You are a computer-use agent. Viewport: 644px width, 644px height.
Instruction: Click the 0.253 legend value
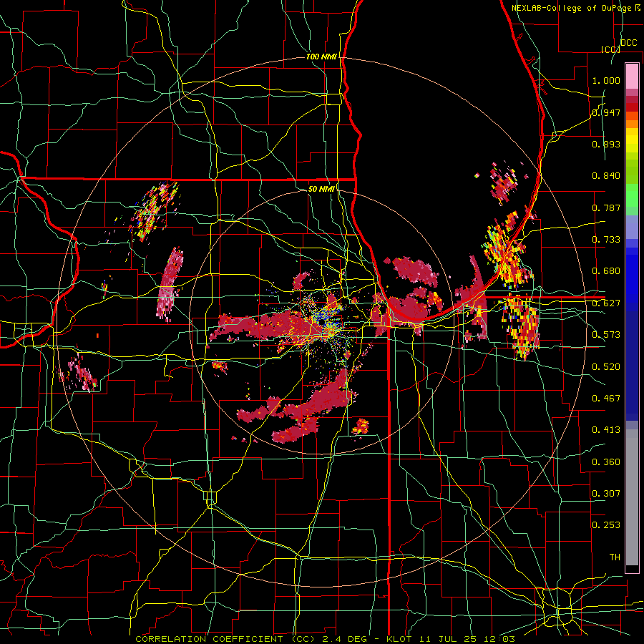tap(606, 525)
